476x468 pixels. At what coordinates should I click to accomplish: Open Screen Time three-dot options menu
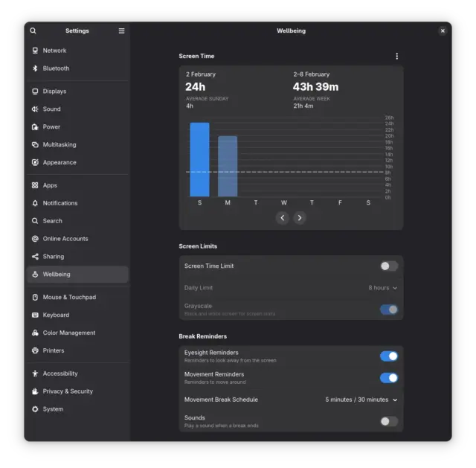[396, 57]
